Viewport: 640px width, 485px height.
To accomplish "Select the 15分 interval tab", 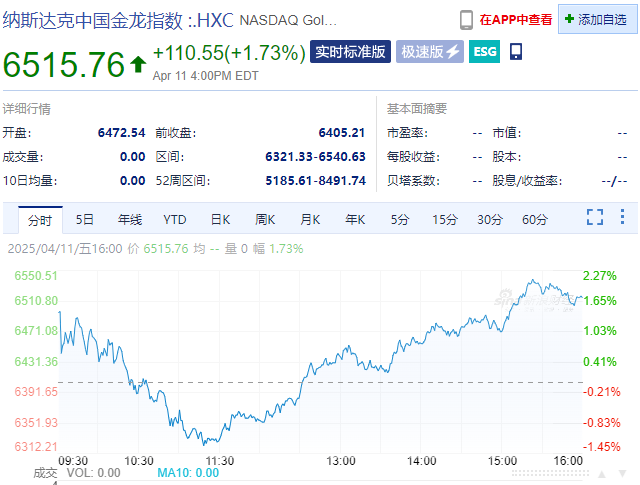I will [445, 219].
